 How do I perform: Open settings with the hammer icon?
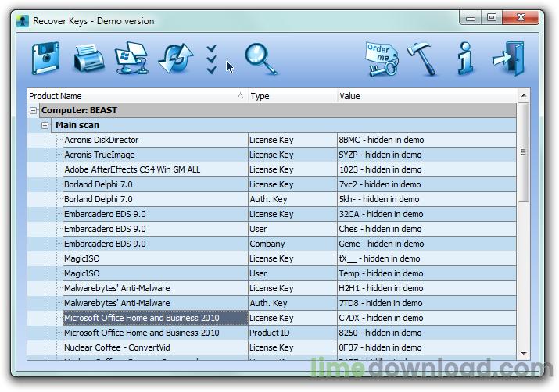point(422,59)
